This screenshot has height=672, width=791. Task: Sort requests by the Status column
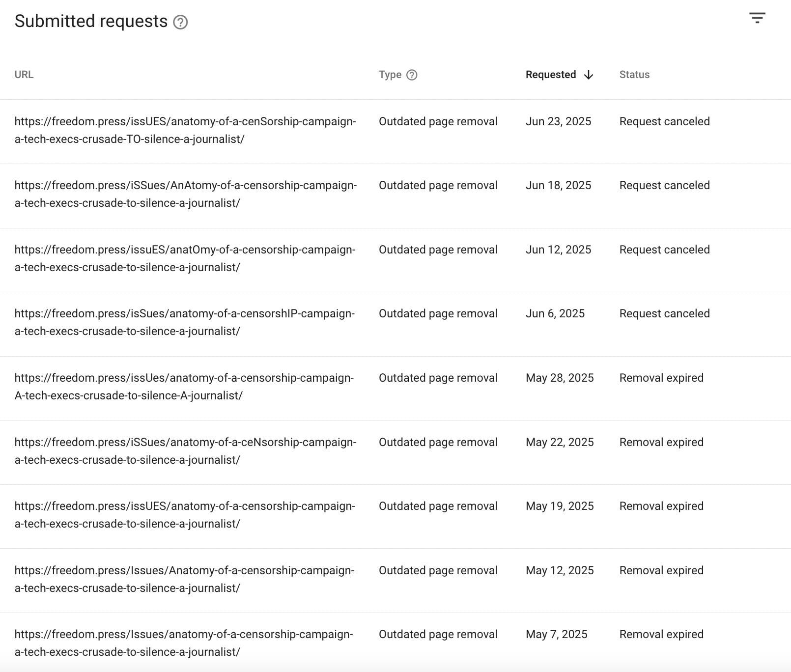634,75
